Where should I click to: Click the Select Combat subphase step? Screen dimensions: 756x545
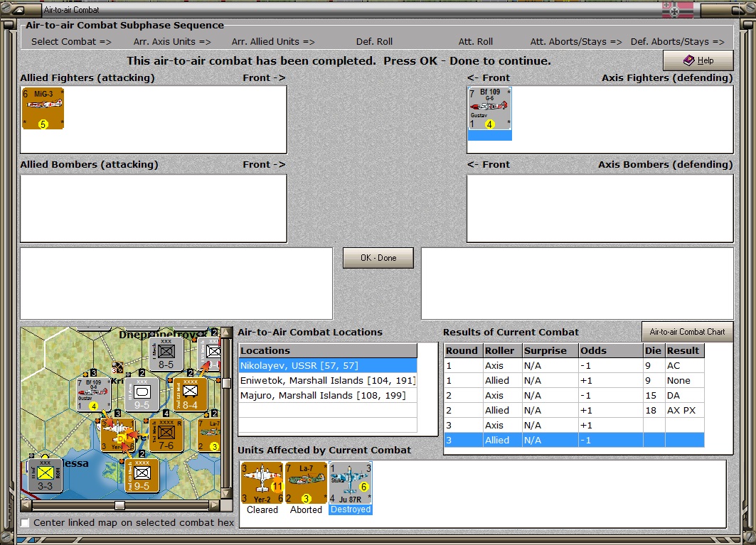coord(71,41)
